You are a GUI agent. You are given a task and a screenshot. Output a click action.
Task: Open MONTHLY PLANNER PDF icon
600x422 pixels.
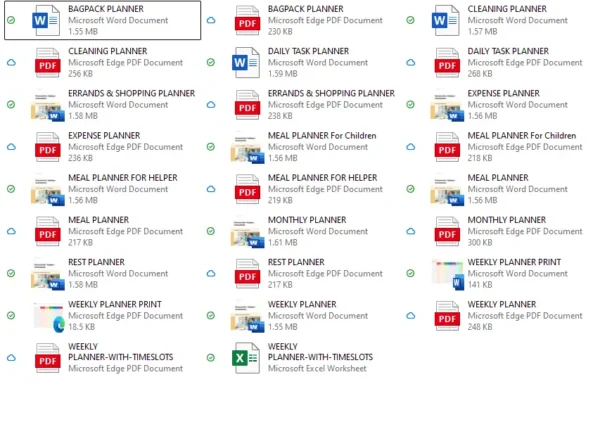[x=447, y=231]
